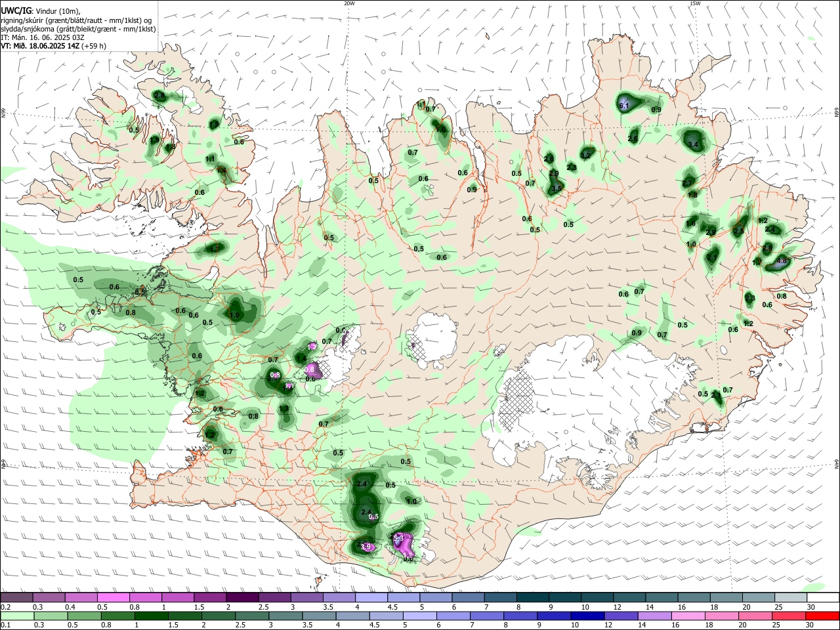The width and height of the screenshot is (840, 630).
Task: Click the "rigning/skúrir (grænt/blátt/rautt" legend description line
Action: coord(76,20)
